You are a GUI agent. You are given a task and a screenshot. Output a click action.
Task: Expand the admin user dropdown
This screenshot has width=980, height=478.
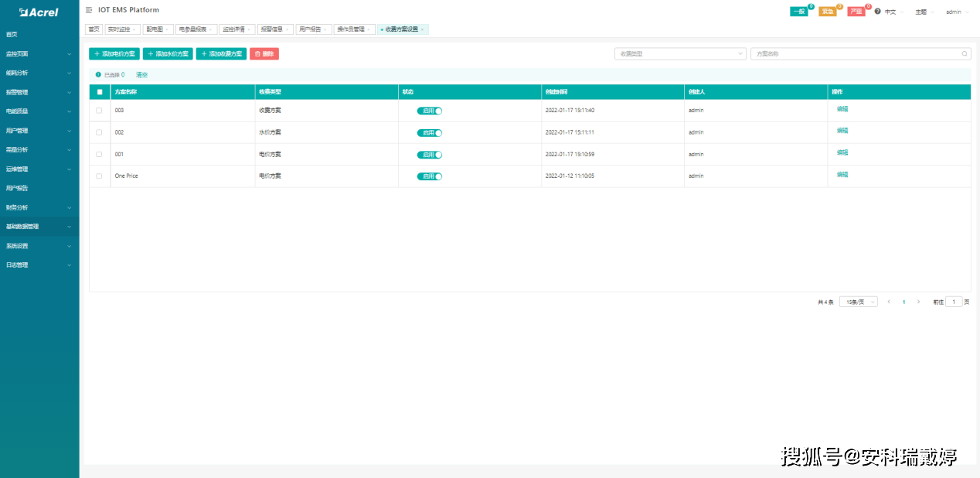(957, 12)
